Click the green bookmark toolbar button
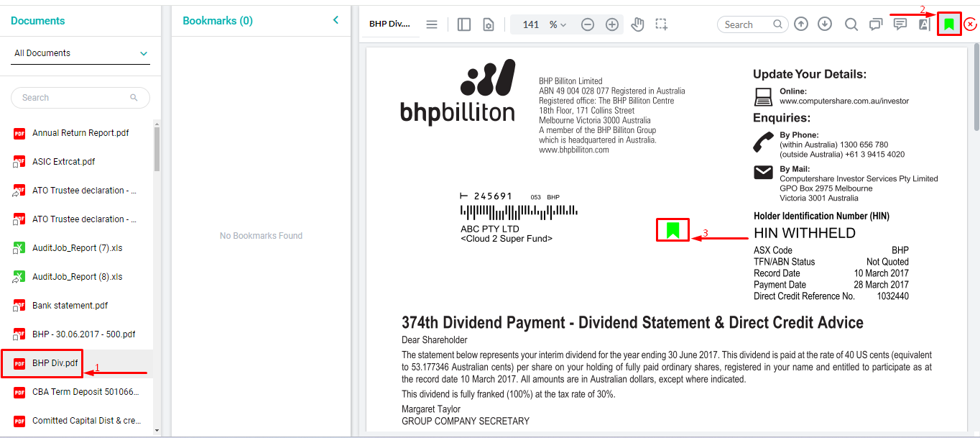Viewport: 980px width, 438px height. coord(949,24)
